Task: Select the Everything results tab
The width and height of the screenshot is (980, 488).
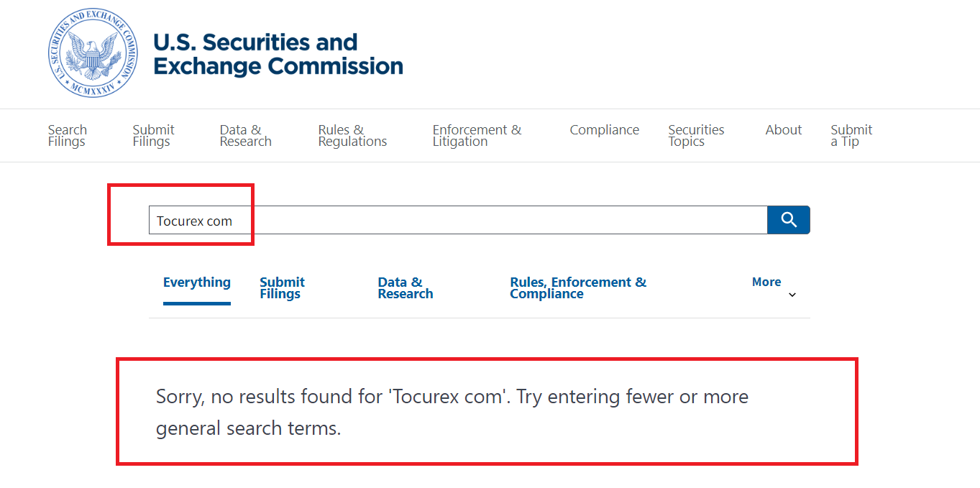Action: tap(197, 282)
